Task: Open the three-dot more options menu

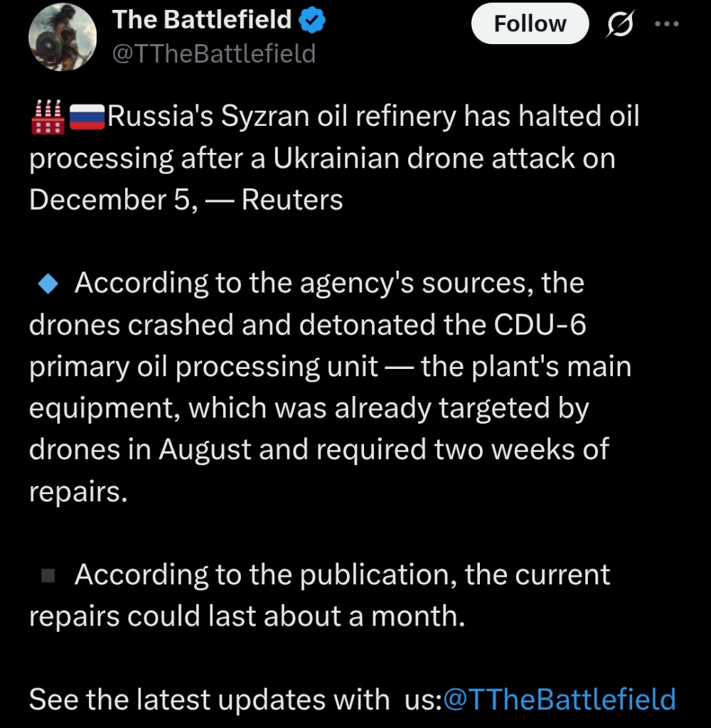Action: tap(667, 24)
